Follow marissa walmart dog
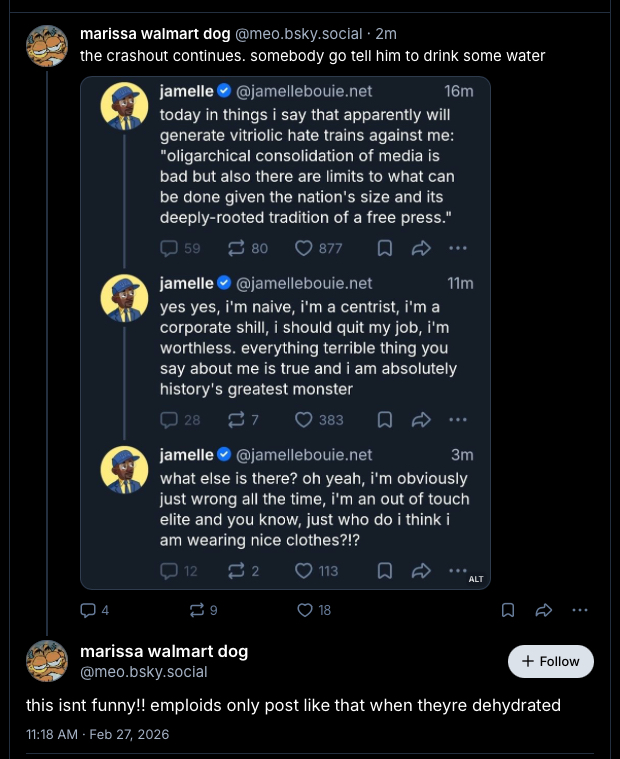620x759 pixels. [x=551, y=661]
